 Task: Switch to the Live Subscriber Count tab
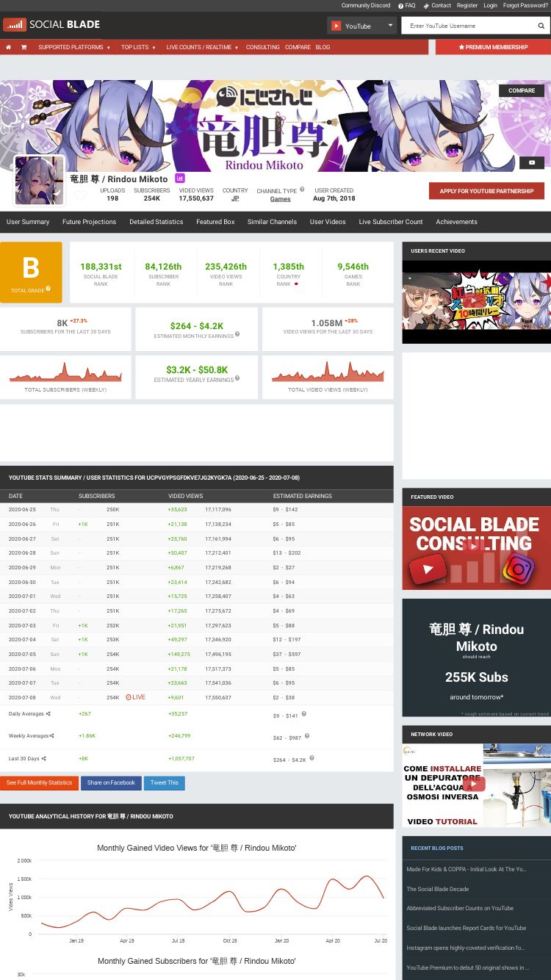(x=391, y=222)
